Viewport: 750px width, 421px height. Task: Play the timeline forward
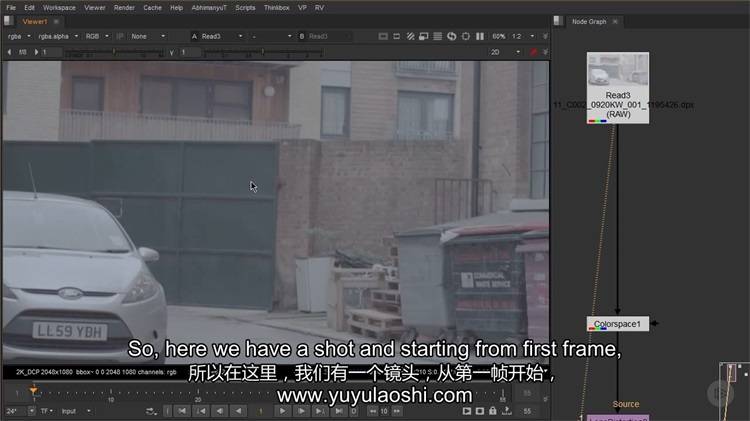[282, 411]
